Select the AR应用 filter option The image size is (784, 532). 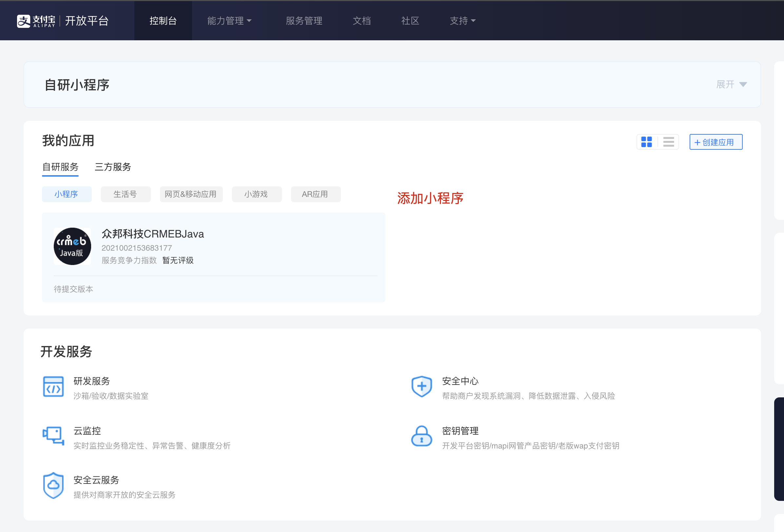click(x=316, y=194)
